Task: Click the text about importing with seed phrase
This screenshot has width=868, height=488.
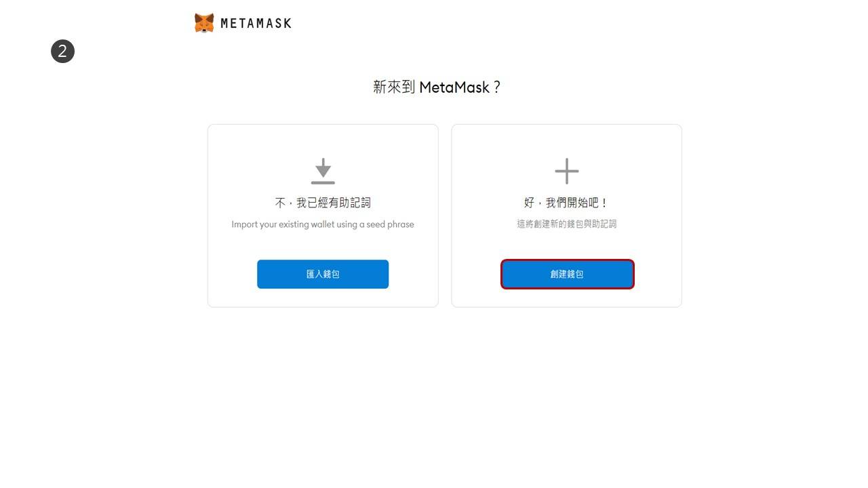Action: (323, 224)
